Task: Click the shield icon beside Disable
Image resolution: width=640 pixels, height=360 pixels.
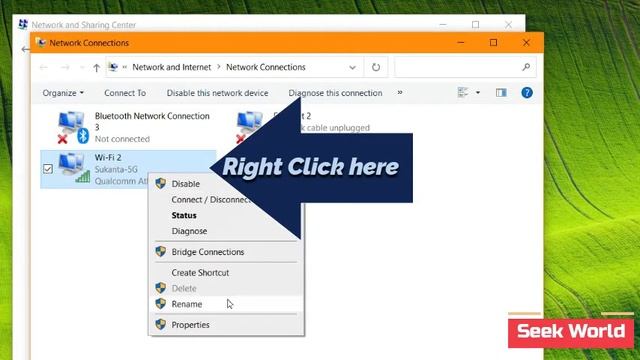Action: 160,183
